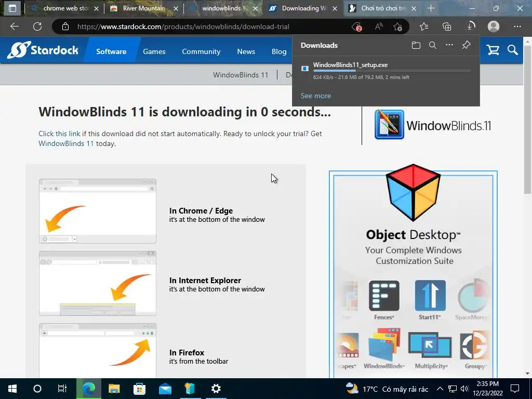Add this page to favorites star icon
The image size is (532, 399).
397,26
